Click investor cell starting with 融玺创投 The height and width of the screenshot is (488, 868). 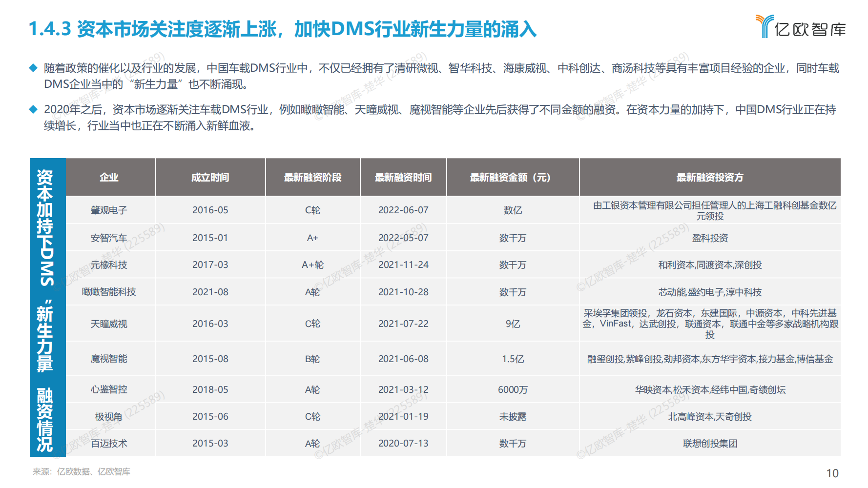710,359
